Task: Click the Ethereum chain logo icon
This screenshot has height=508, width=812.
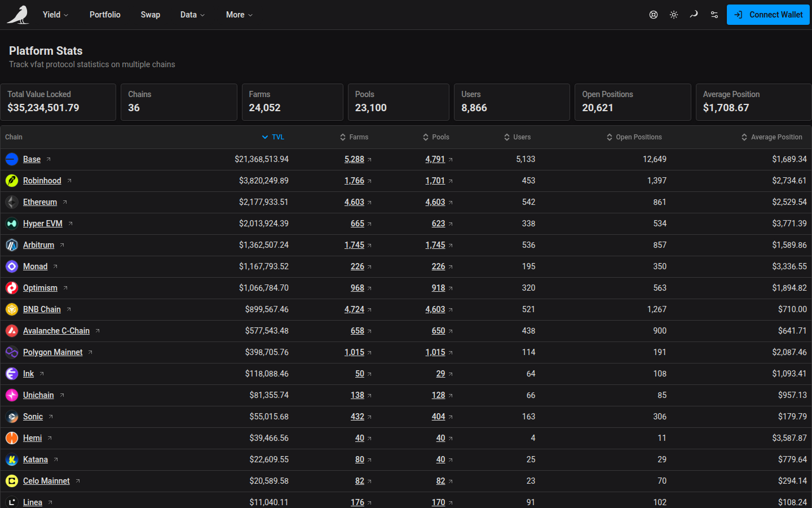Action: pyautogui.click(x=12, y=202)
